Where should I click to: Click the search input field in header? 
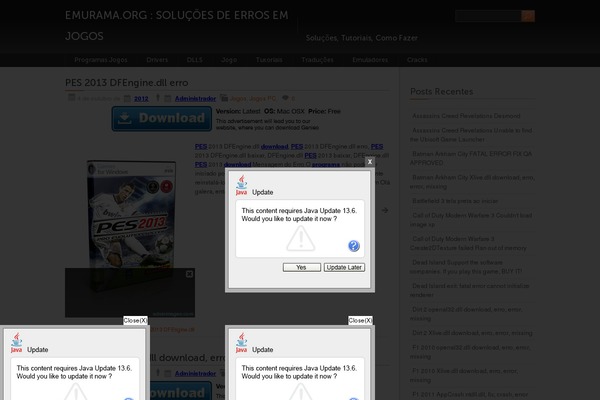point(488,16)
